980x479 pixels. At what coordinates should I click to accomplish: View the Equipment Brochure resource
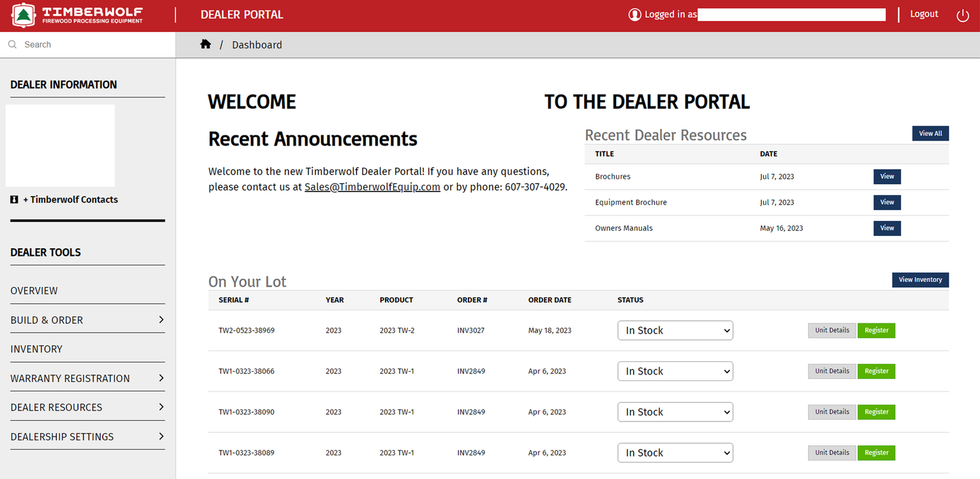click(887, 203)
